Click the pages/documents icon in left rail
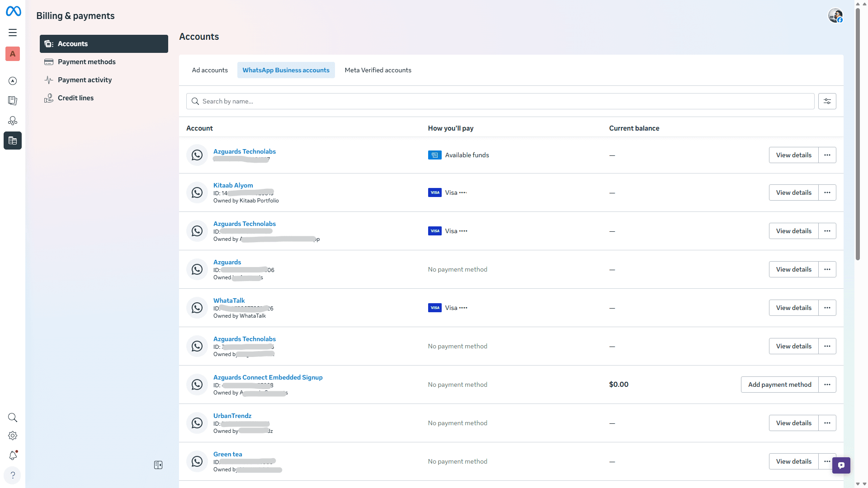The width and height of the screenshot is (868, 488). [x=13, y=101]
